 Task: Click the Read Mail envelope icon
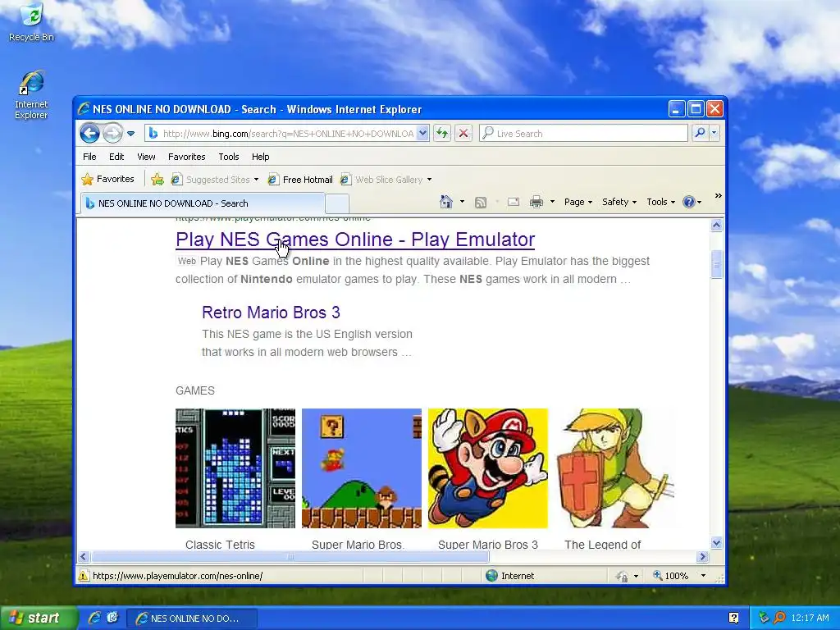(x=514, y=202)
